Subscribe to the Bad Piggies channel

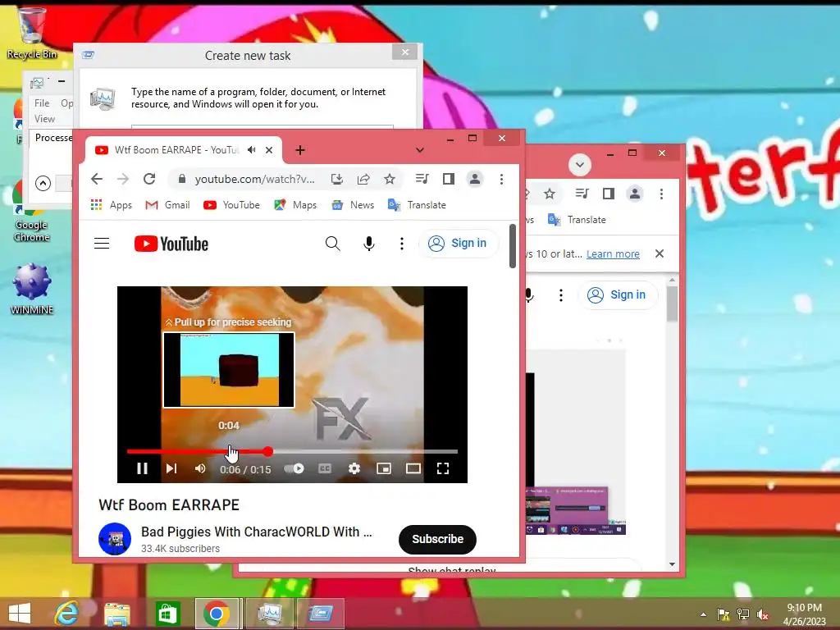437,540
